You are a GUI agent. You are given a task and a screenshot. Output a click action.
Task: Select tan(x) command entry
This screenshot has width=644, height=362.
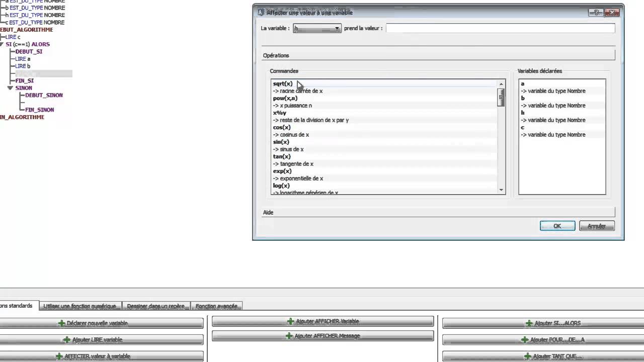tap(282, 156)
